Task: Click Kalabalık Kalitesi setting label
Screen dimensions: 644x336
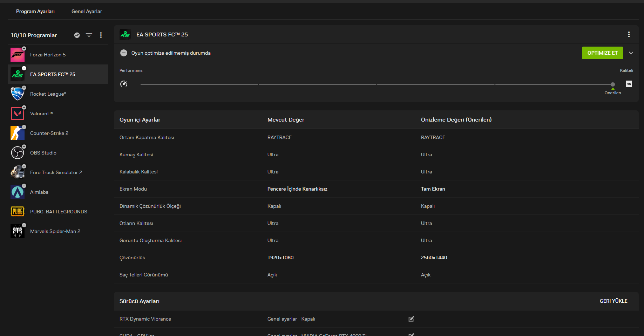Action: coord(138,172)
